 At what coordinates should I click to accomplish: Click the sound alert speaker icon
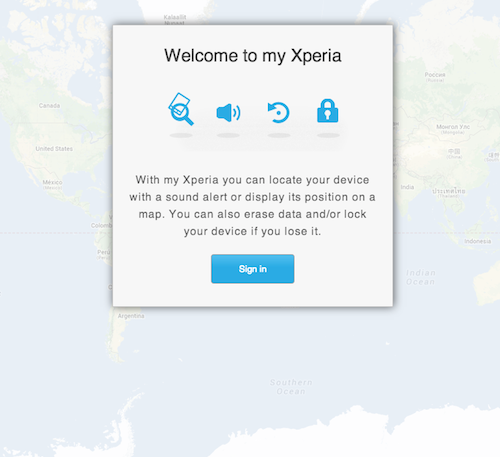[228, 113]
